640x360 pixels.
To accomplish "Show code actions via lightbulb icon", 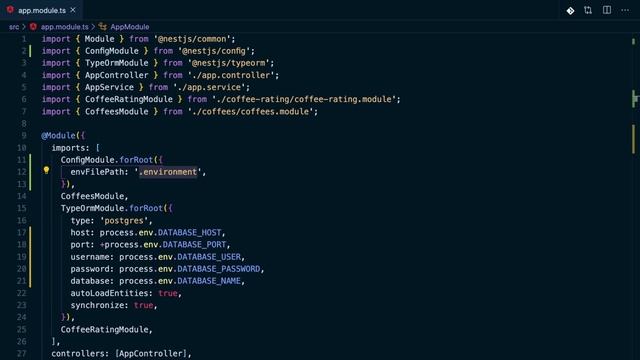I will pos(46,170).
